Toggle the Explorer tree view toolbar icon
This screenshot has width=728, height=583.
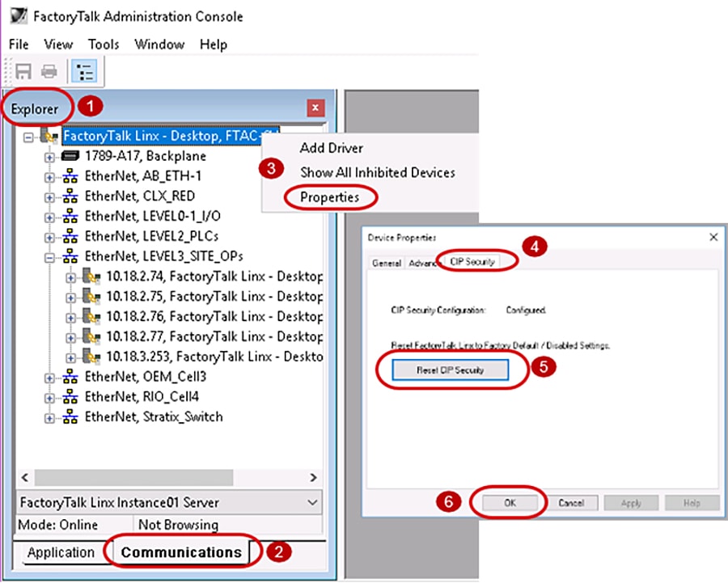coord(84,71)
